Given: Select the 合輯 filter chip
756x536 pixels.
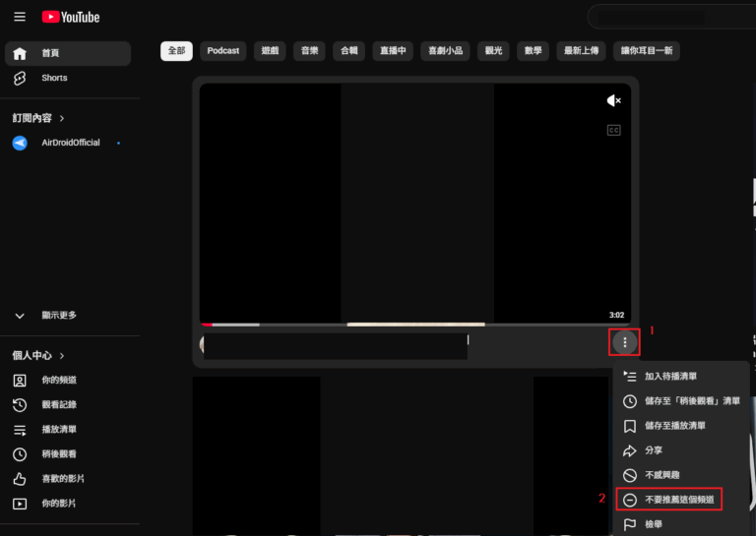Looking at the screenshot, I should 349,50.
